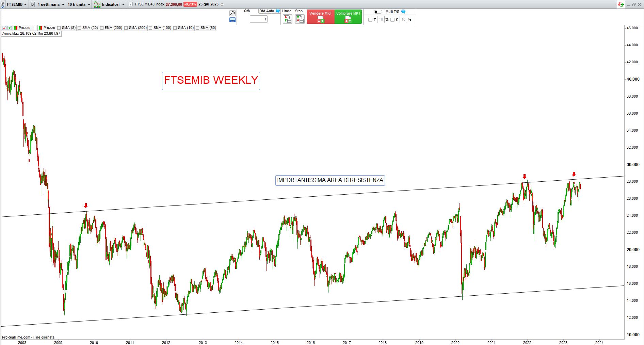Screen dimensions: 644x345
Task: Enable the SMA (8) checkbox
Action: point(59,28)
